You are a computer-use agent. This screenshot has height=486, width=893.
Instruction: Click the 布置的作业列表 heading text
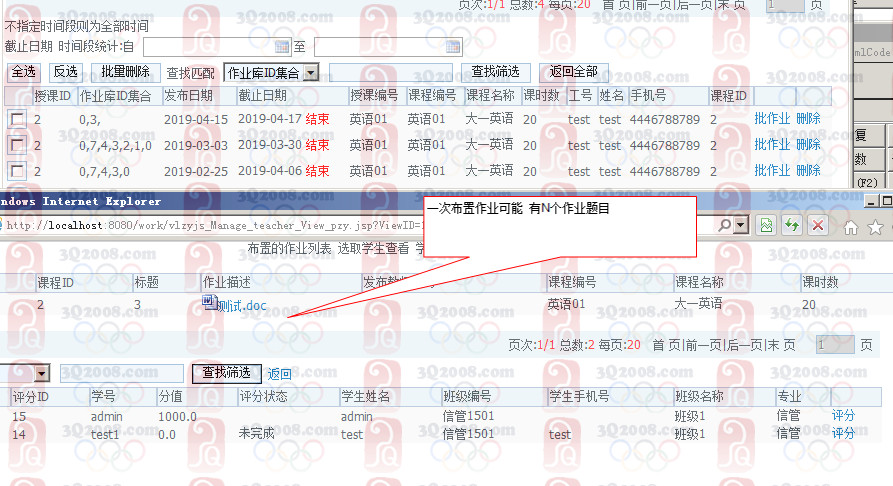[289, 248]
